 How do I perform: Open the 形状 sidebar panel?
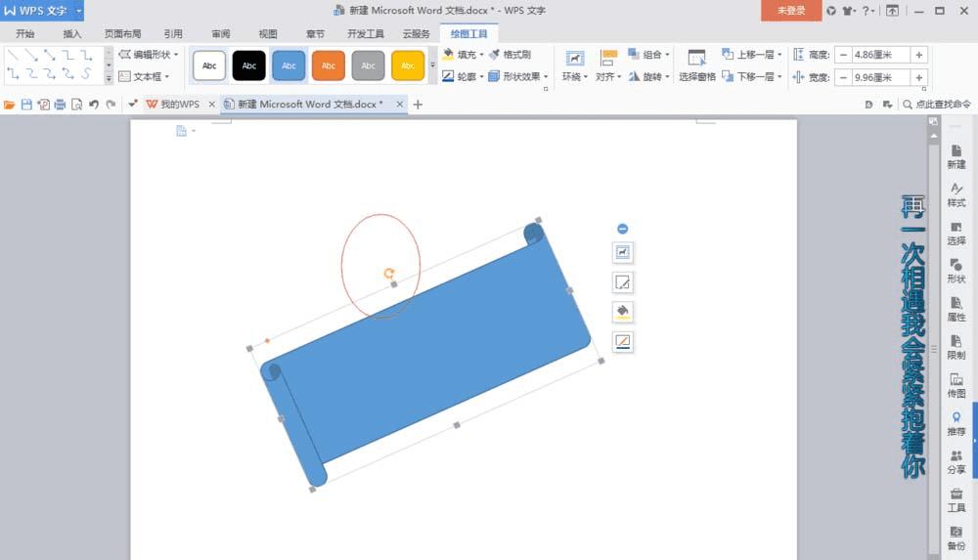tap(956, 272)
